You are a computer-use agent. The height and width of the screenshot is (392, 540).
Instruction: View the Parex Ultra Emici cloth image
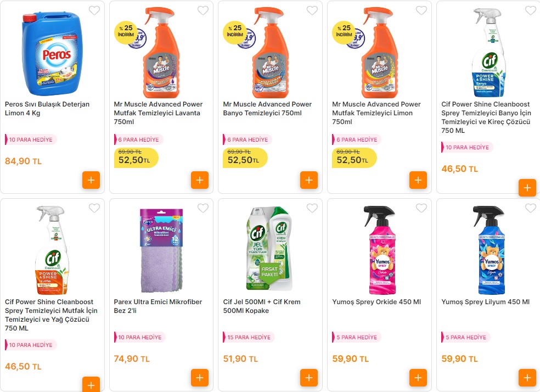161,250
